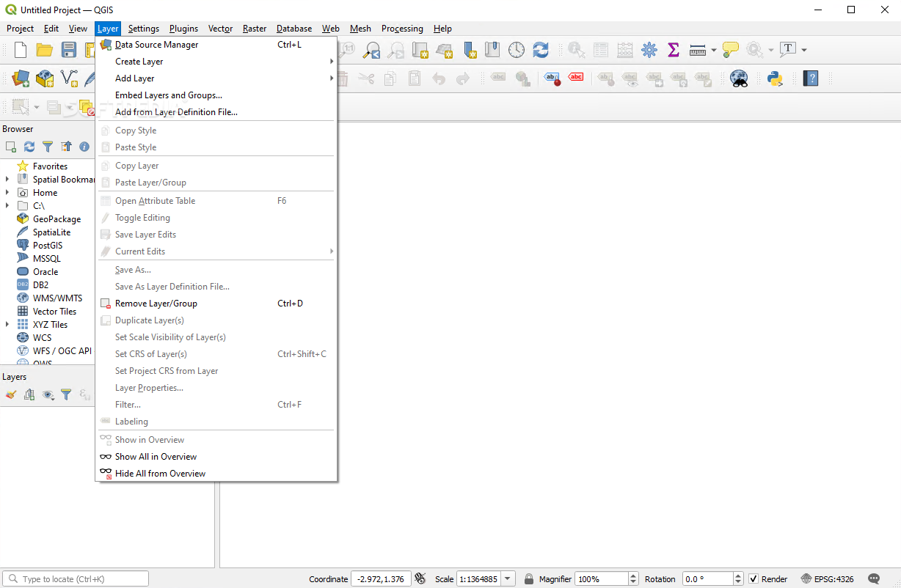The height and width of the screenshot is (588, 901).
Task: Open Layer Styling Panel brush icon
Action: 10,394
